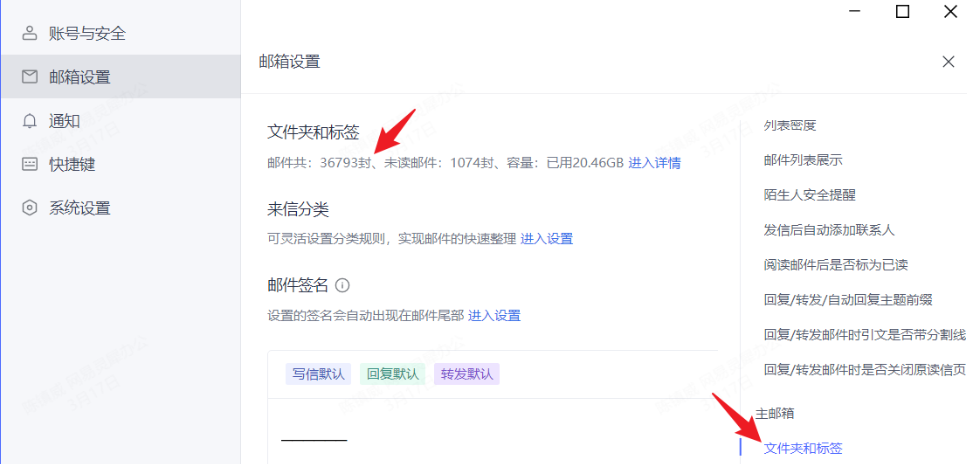Jump to 回复/转发/自动回复主题前缀 section

[x=848, y=300]
